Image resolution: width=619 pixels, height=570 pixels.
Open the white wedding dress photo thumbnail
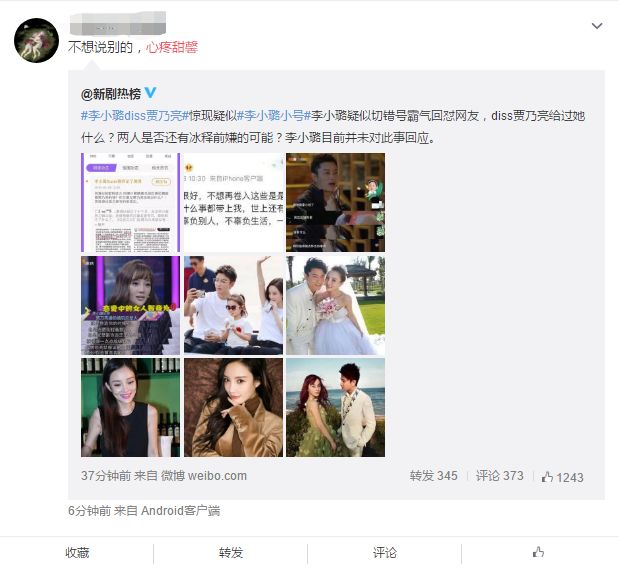336,305
